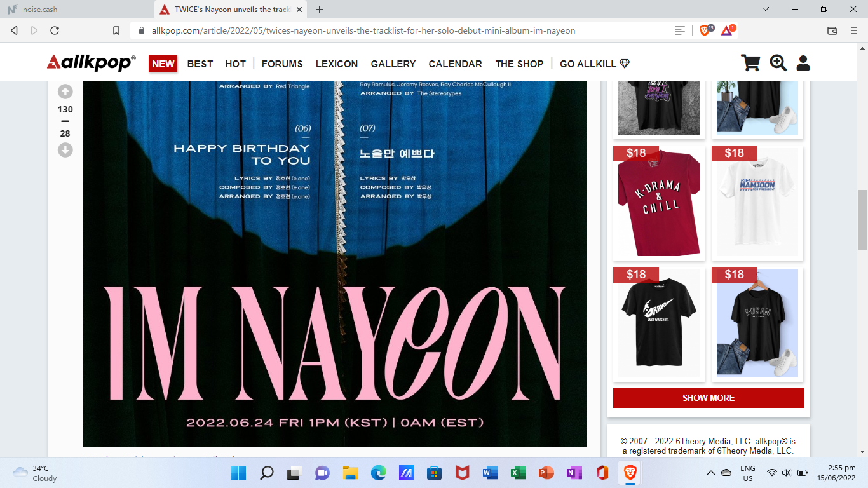Go forward in browser history
Image resolution: width=868 pixels, height=488 pixels.
click(x=34, y=30)
